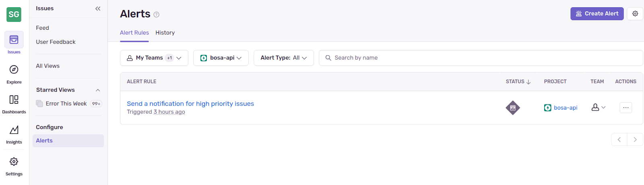
Task: Click the issue alert status icon
Action: [513, 108]
